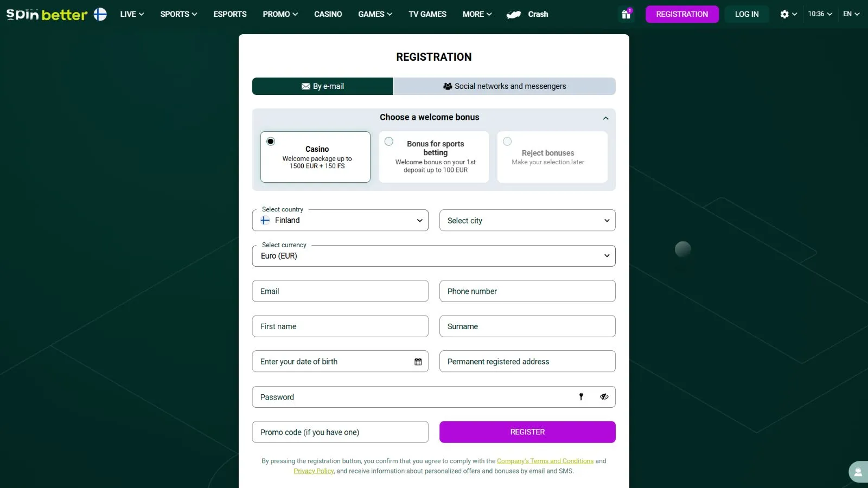Viewport: 868px width, 488px height.
Task: Click the Crash game plane icon
Action: (513, 15)
